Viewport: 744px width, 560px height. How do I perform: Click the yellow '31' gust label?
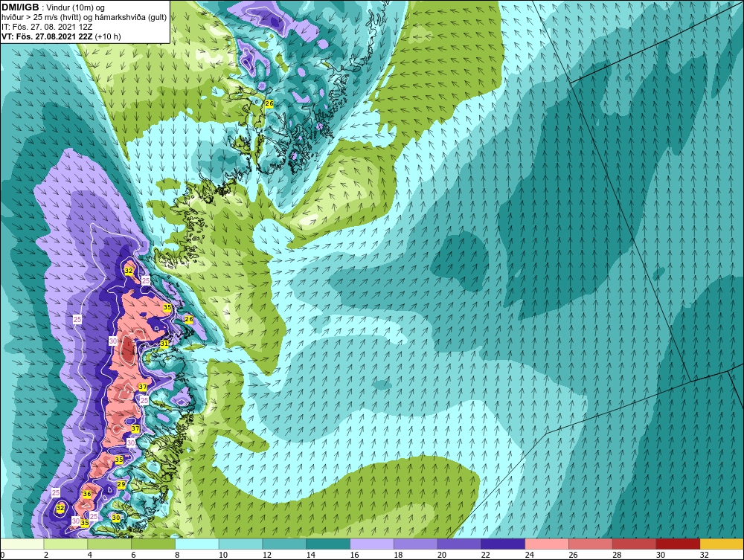coord(164,344)
